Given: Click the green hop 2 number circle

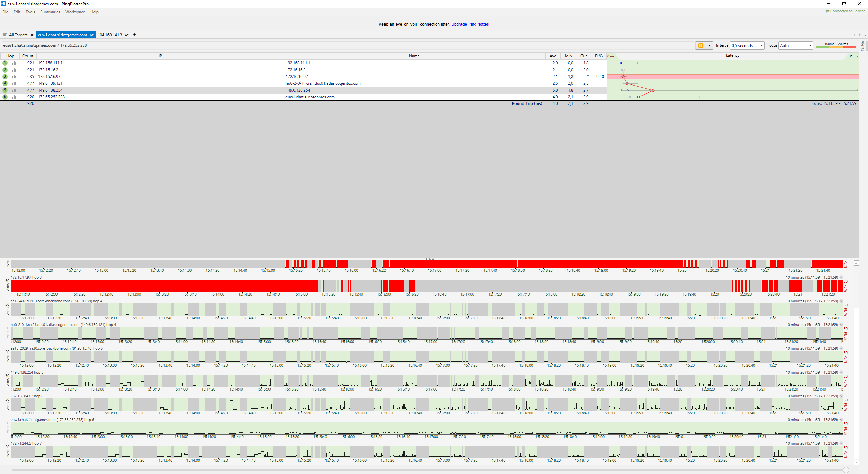Looking at the screenshot, I should pos(5,70).
